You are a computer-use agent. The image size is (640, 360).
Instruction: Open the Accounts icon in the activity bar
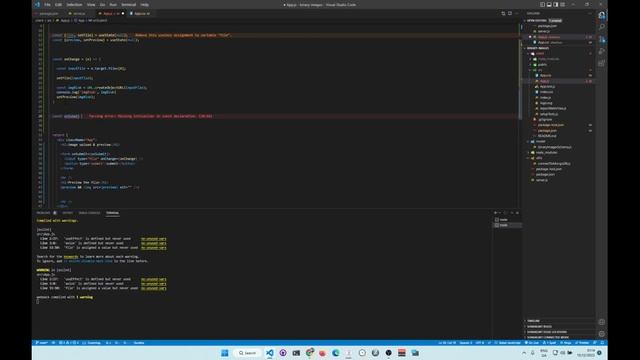(x=602, y=322)
